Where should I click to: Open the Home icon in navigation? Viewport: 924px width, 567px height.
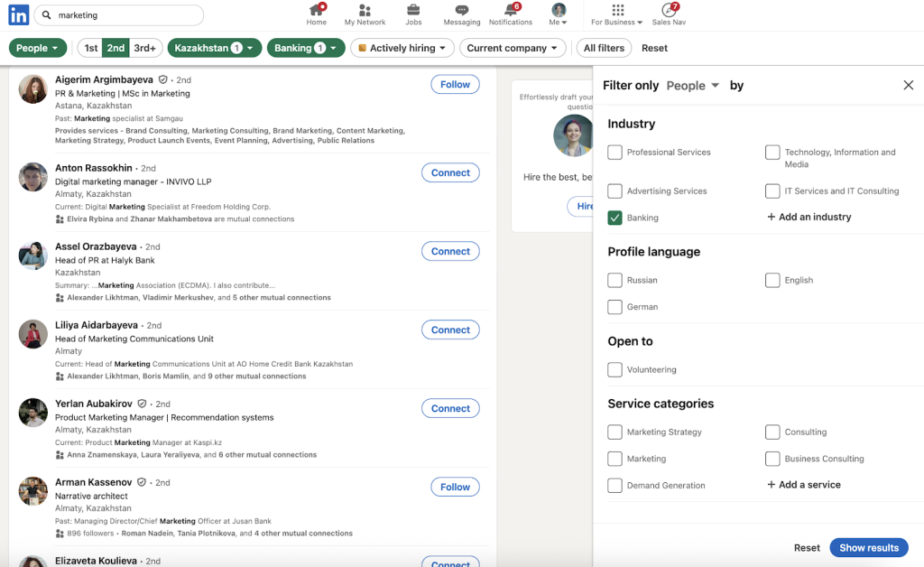pos(317,10)
